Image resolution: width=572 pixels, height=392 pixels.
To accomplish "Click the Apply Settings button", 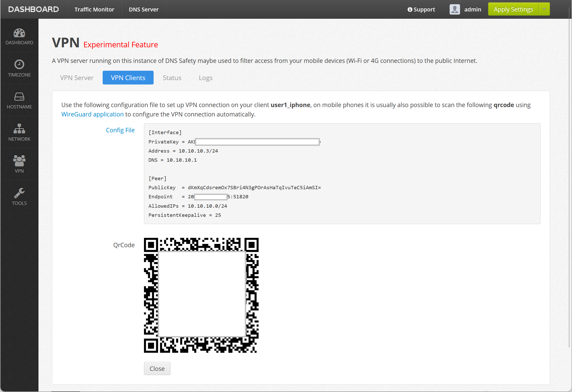I will coord(513,9).
